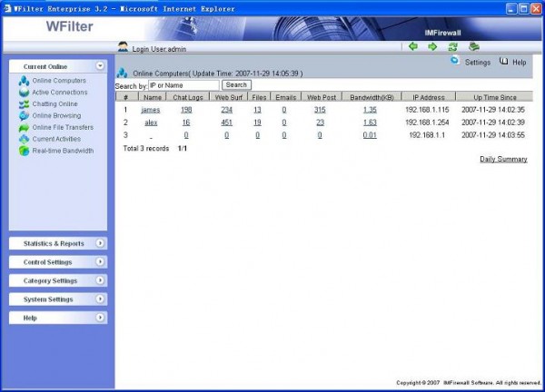545x392 pixels.
Task: Click the Online File Transfers sidebar icon
Action: pos(24,128)
